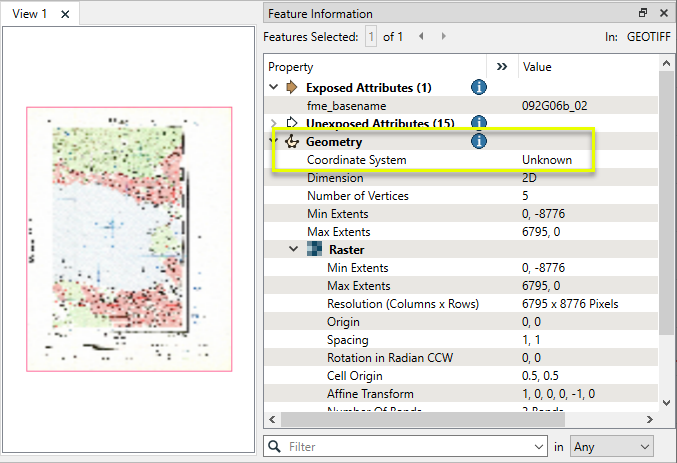Click the Geometry info icon
The width and height of the screenshot is (677, 463).
point(478,141)
